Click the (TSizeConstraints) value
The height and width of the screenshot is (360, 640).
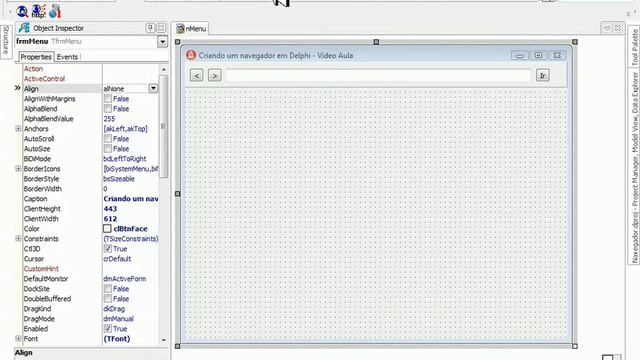131,239
